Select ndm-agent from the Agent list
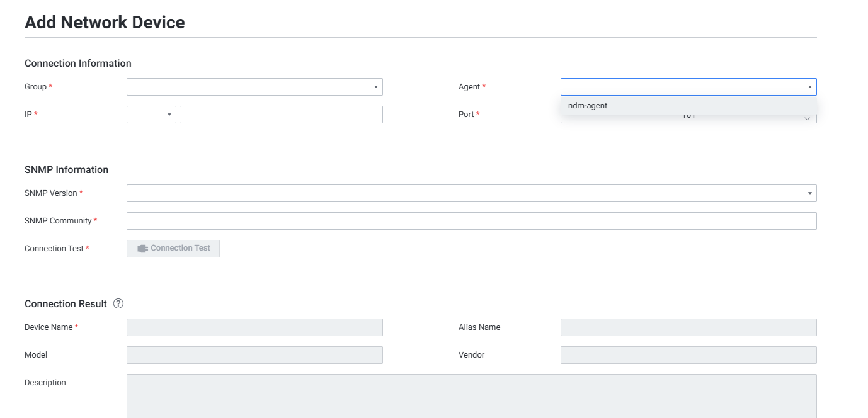The width and height of the screenshot is (868, 418). (x=588, y=106)
